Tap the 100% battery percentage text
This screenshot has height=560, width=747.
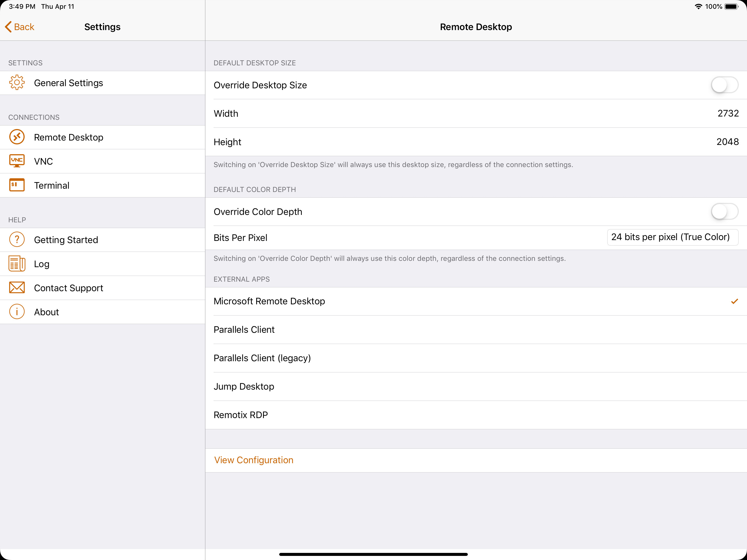714,6
